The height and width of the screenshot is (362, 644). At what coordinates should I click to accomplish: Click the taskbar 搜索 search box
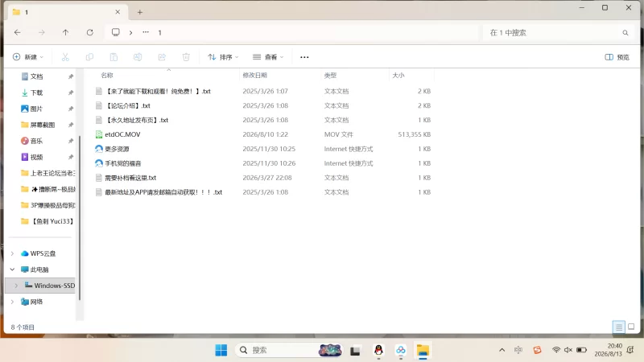pyautogui.click(x=289, y=350)
